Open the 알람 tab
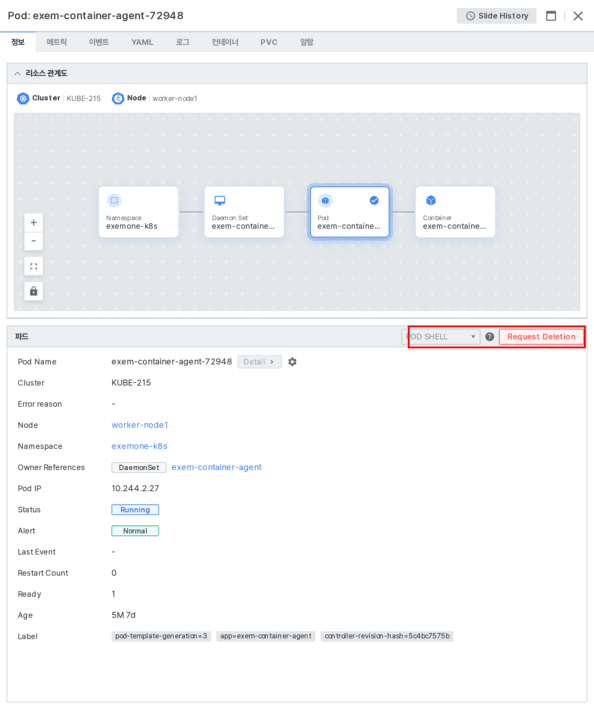Screen dimensions: 594x713 point(307,42)
